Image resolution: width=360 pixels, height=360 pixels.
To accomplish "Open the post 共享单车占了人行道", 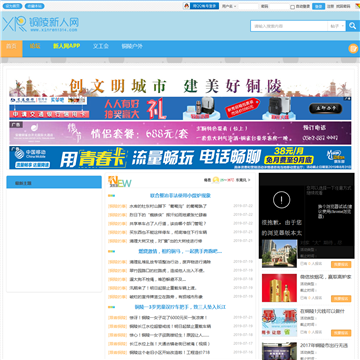I will [x=168, y=223].
